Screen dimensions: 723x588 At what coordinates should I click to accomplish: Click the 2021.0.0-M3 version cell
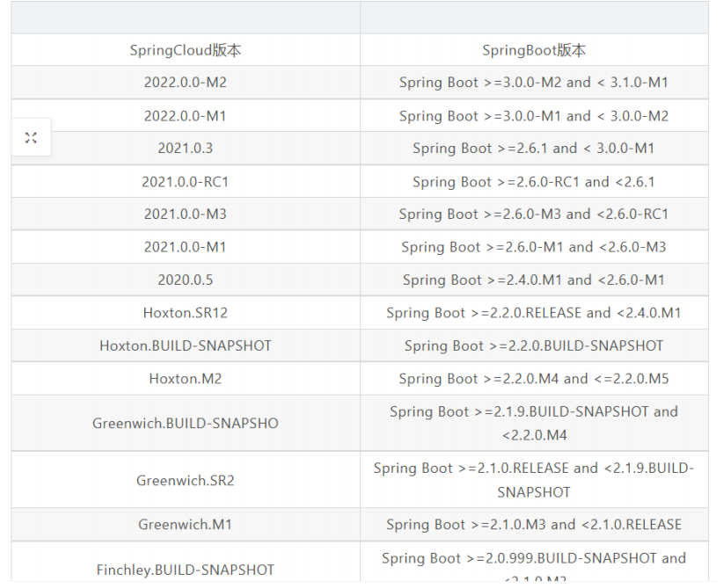[x=186, y=214]
